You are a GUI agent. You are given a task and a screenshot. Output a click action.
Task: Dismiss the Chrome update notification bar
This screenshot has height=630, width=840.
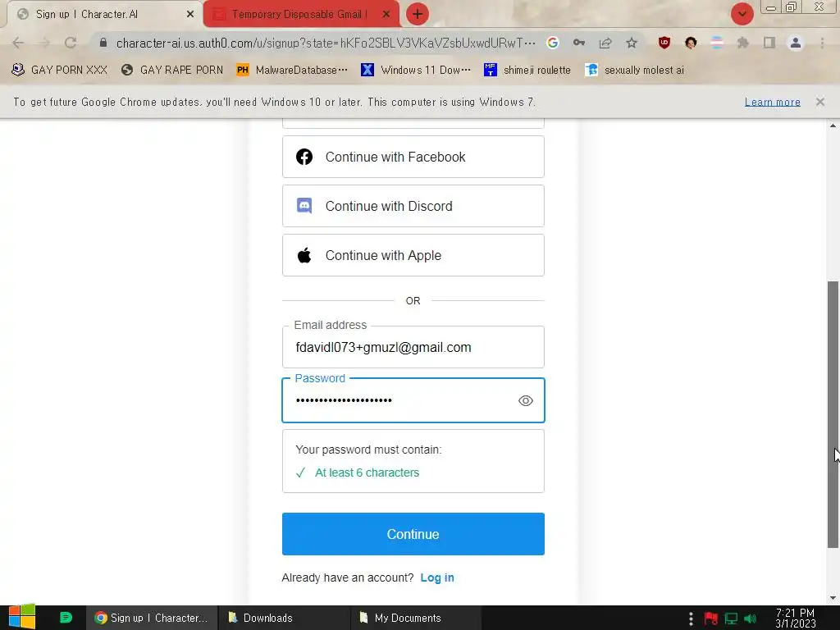click(819, 102)
